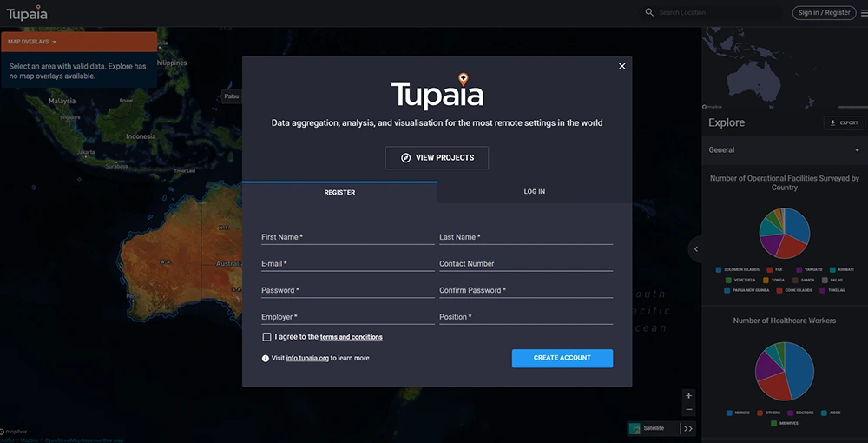868x443 pixels.
Task: Zoom in the map with plus icon
Action: pos(688,395)
